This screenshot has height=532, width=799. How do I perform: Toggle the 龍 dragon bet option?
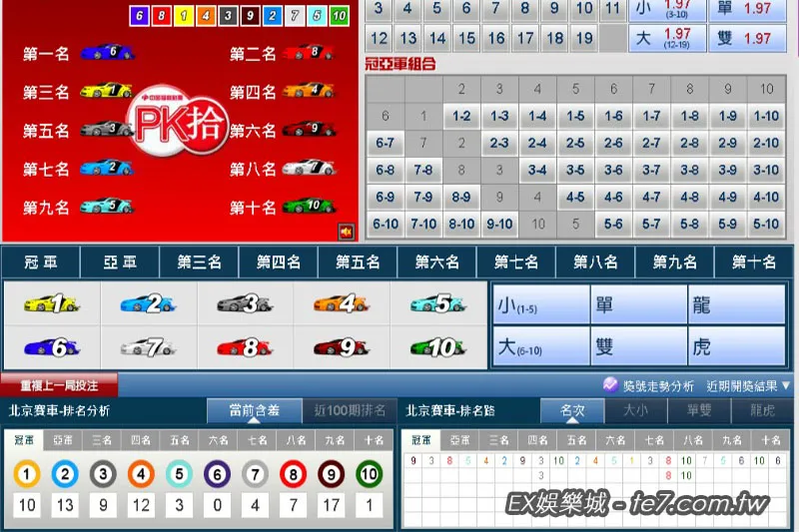(x=737, y=304)
